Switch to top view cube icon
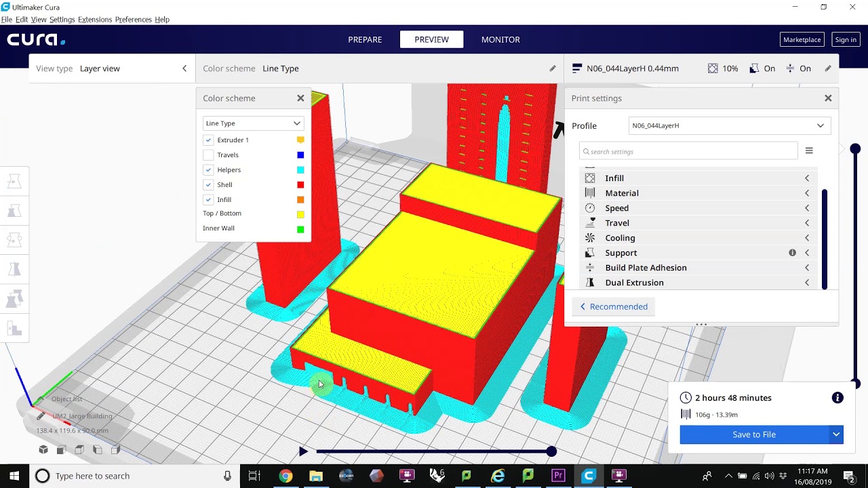 [79, 449]
